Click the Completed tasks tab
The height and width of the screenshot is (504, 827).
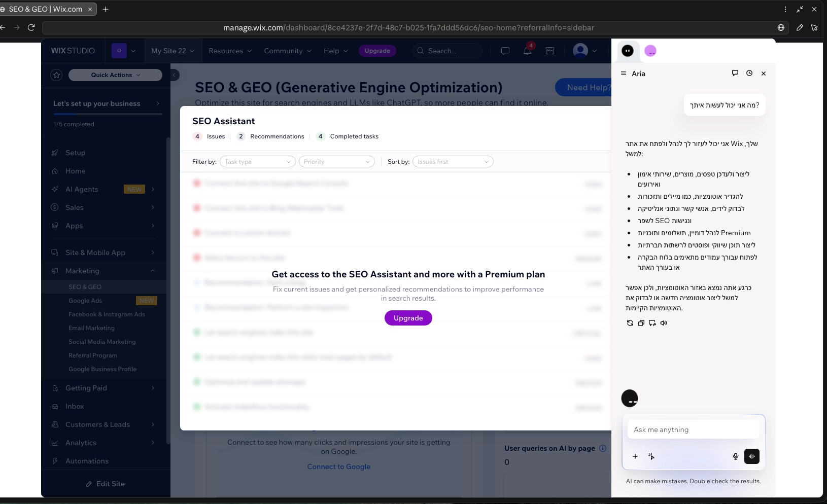click(348, 136)
